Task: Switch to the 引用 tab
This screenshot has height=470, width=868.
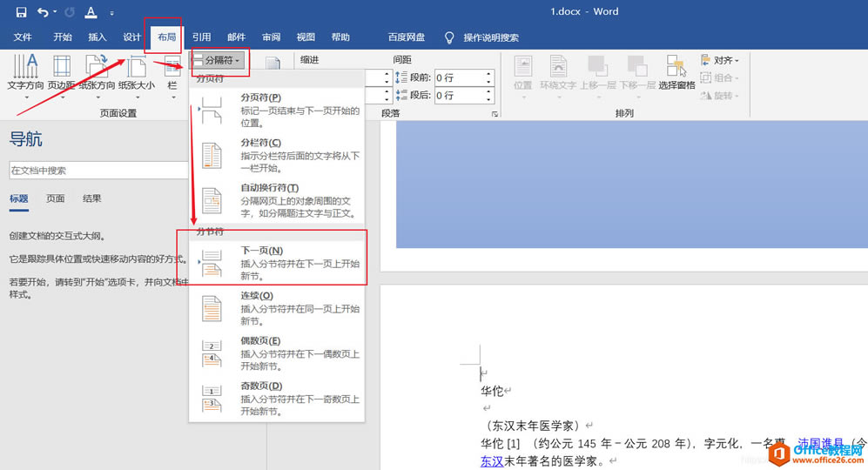Action: (x=201, y=37)
